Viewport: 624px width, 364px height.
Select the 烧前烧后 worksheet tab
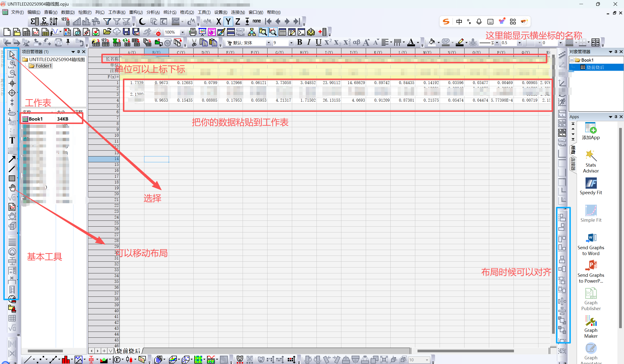(x=128, y=351)
